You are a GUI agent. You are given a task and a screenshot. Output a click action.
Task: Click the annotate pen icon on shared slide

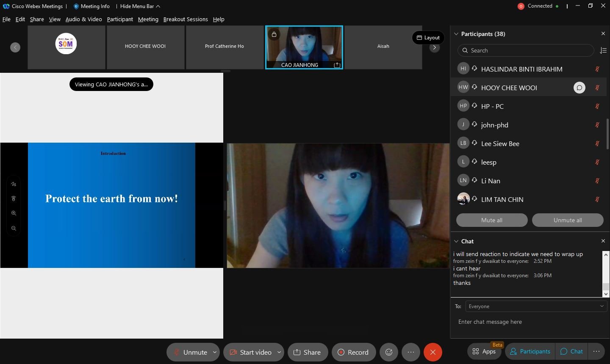14,184
